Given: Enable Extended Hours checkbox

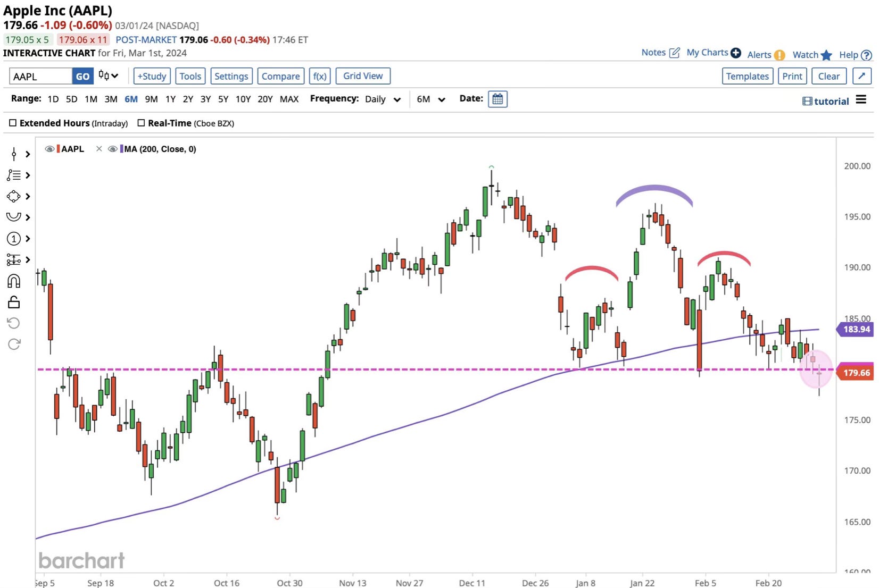Looking at the screenshot, I should coord(13,123).
